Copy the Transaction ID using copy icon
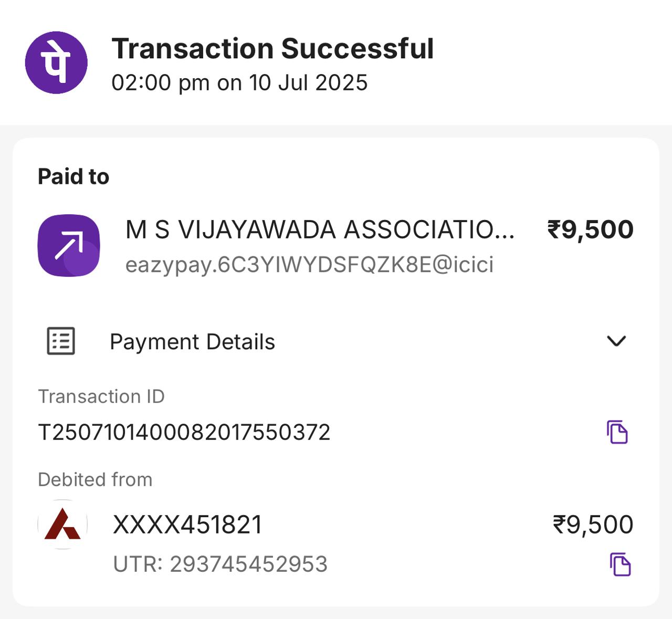Image resolution: width=672 pixels, height=619 pixels. [x=617, y=432]
